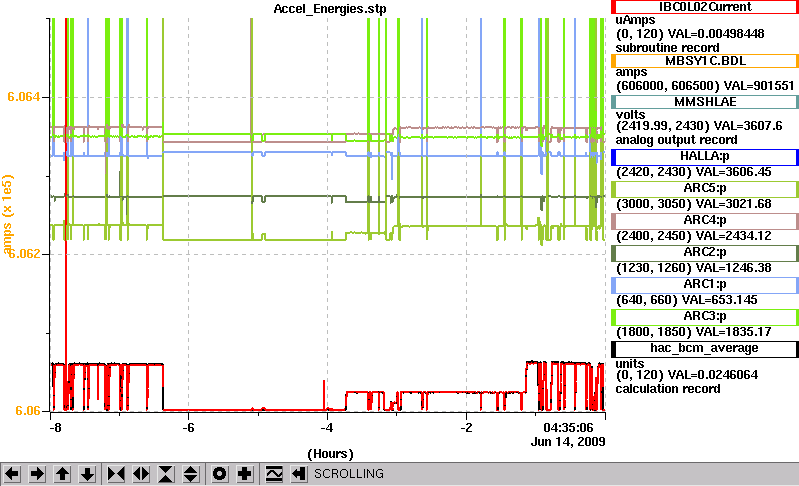The width and height of the screenshot is (799, 486).
Task: Click the waveform curve toolbar icon
Action: [274, 474]
